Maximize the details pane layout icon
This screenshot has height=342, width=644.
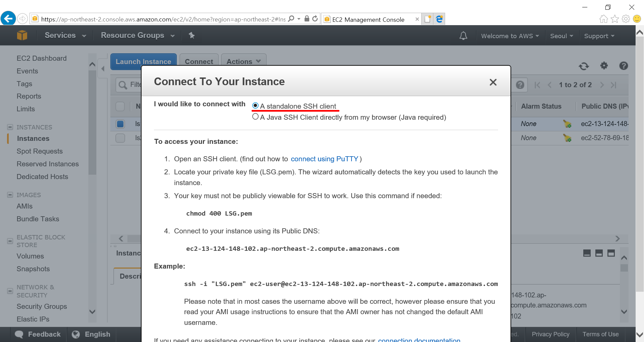pos(611,253)
